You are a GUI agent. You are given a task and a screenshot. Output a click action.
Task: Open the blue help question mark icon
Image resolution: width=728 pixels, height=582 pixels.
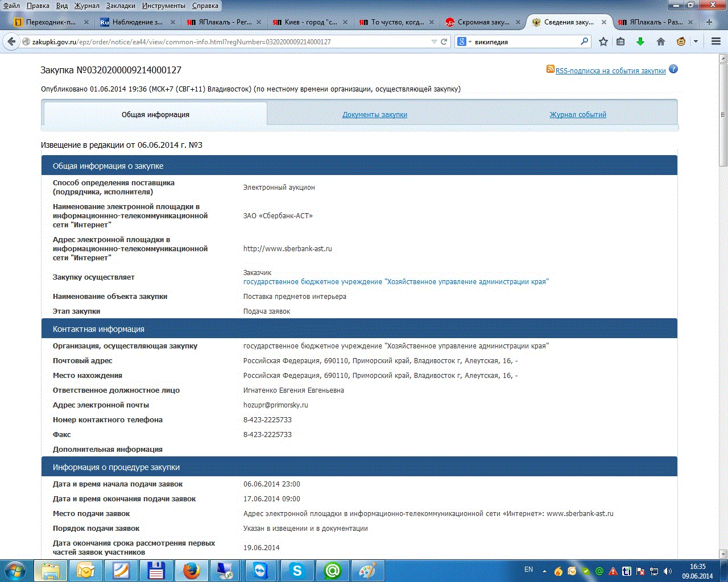click(673, 69)
